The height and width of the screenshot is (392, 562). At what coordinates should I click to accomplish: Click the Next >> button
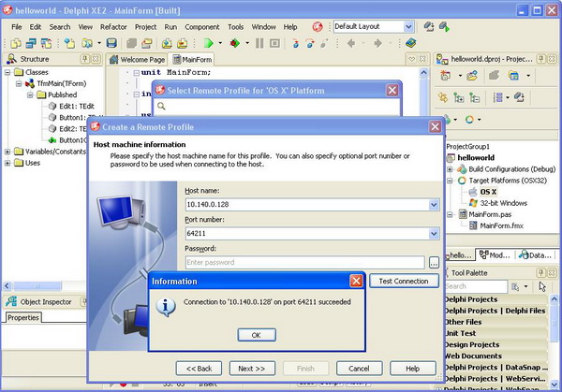[x=252, y=369]
